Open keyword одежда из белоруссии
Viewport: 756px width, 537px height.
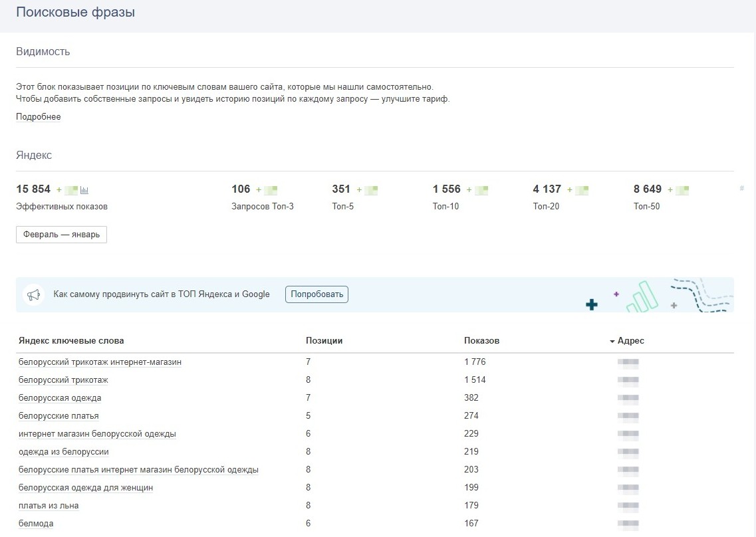tap(63, 452)
